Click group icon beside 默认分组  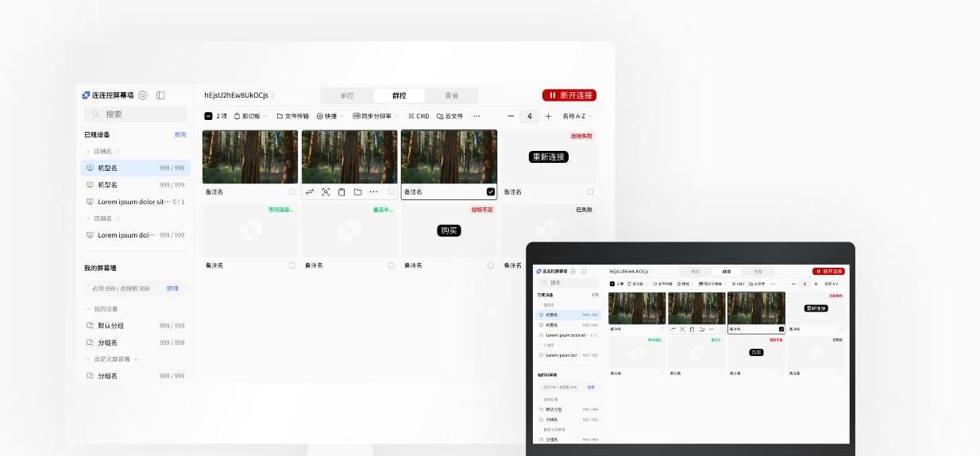pos(90,326)
